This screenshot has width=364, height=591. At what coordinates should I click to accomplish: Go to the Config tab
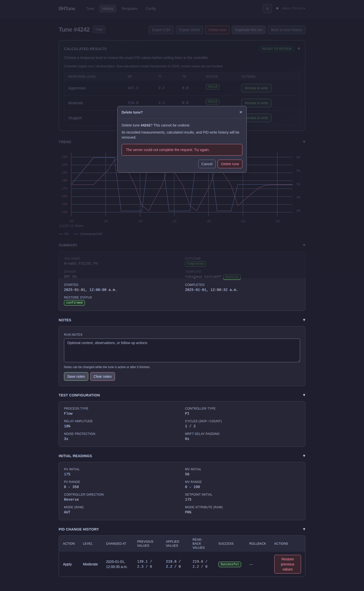(151, 9)
